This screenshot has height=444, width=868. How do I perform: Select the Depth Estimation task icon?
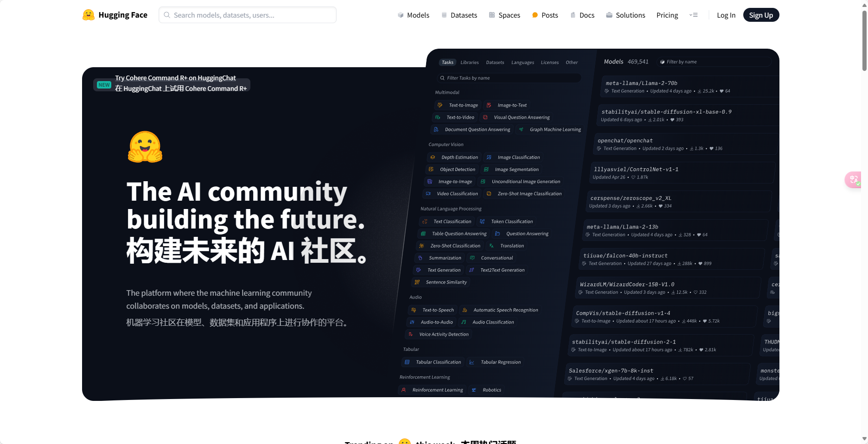(434, 157)
